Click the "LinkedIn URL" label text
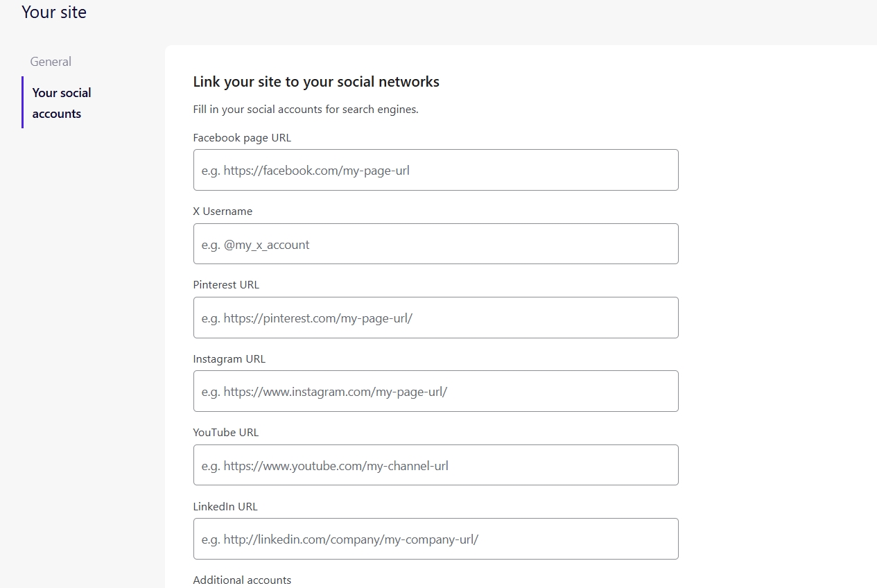The width and height of the screenshot is (877, 588). (225, 507)
